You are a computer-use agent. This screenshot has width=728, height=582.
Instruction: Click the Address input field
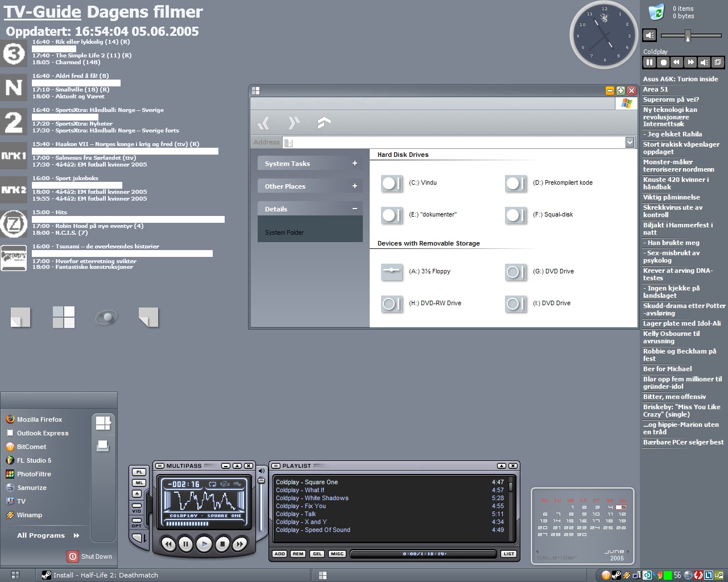(453, 142)
